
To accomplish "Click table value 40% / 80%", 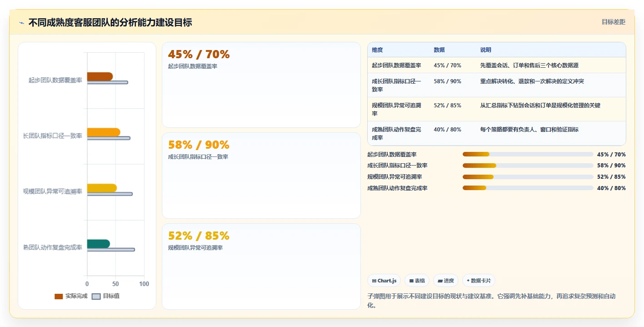I will (x=448, y=130).
